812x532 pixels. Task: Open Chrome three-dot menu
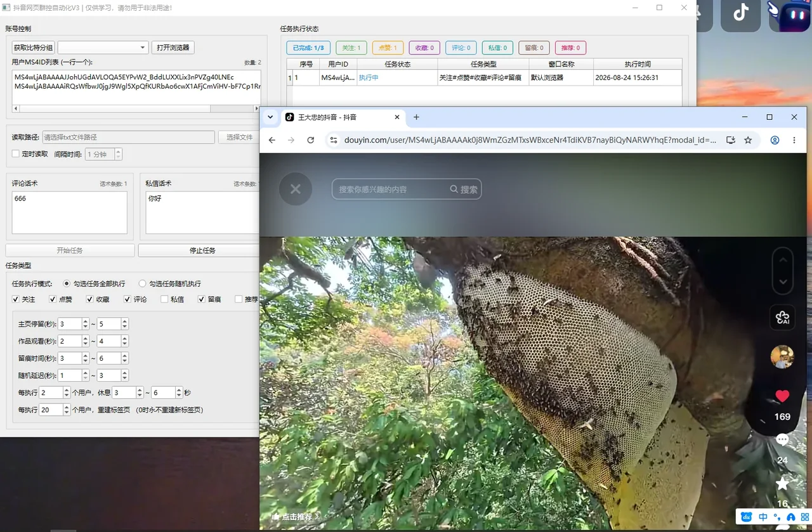794,140
